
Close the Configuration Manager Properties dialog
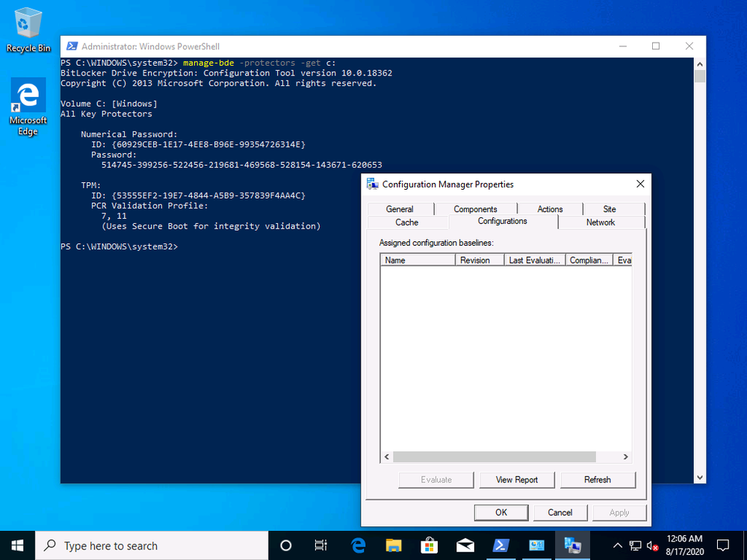pos(640,184)
